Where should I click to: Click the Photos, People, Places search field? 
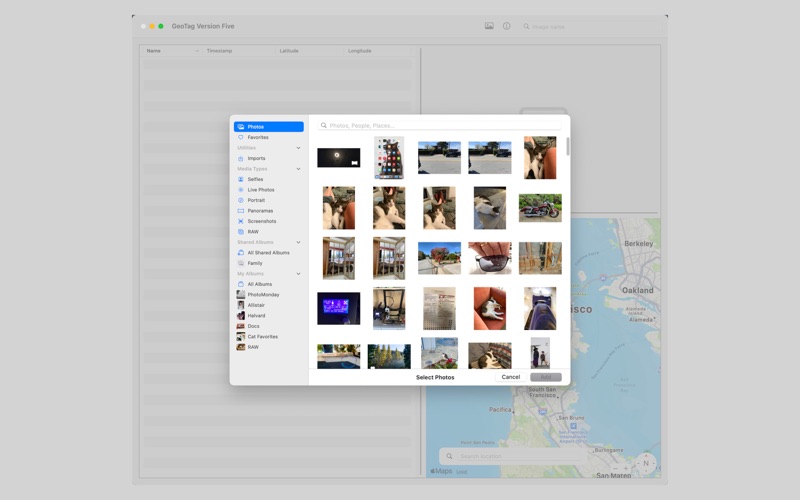coord(439,125)
